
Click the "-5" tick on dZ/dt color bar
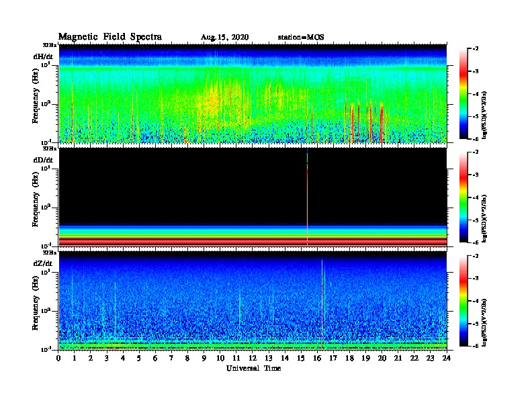click(476, 324)
